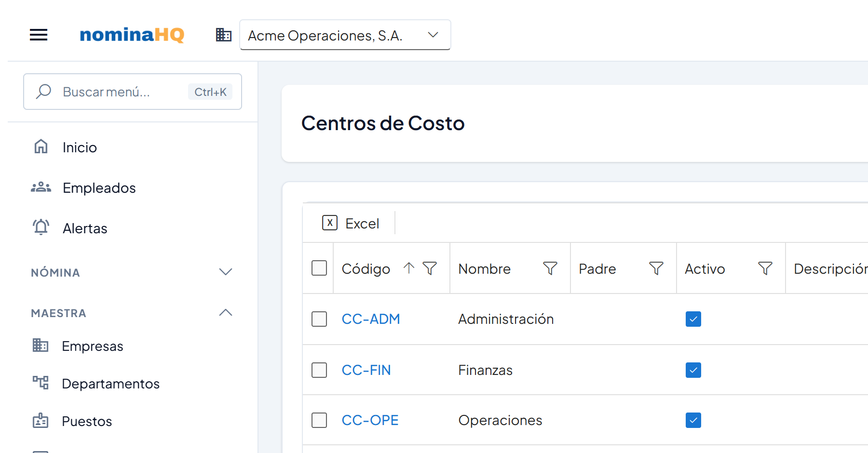Click the company building icon beside selector
868x453 pixels.
point(224,35)
